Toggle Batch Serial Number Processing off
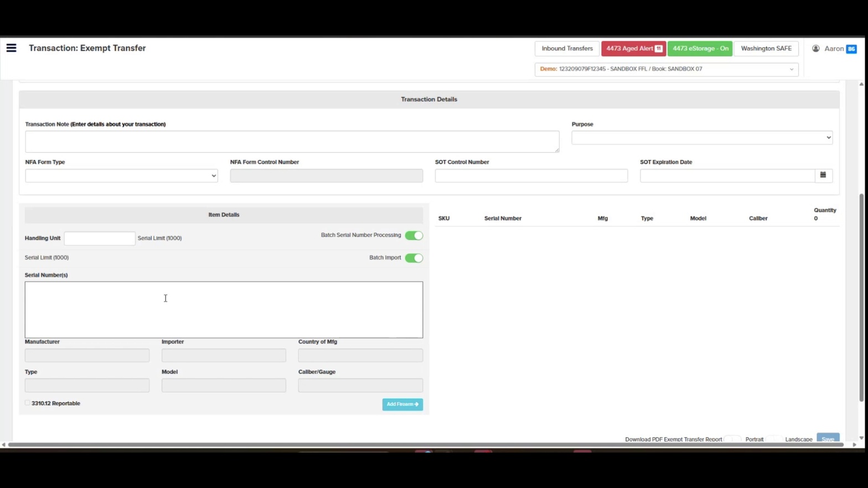The height and width of the screenshot is (488, 868). tap(414, 236)
